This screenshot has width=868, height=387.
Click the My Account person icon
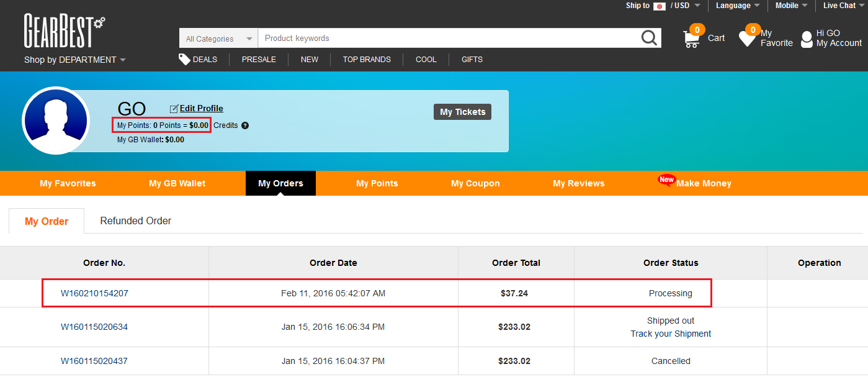[807, 39]
